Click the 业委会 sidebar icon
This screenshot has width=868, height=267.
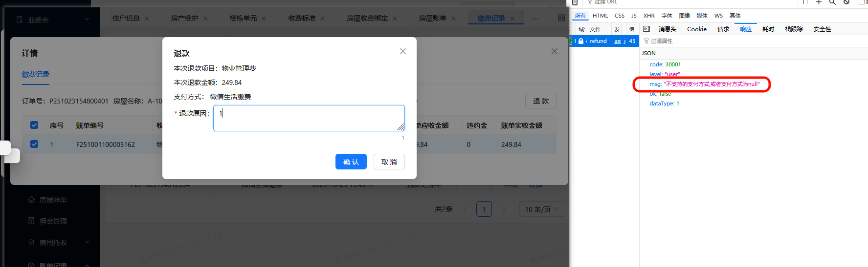coord(20,20)
